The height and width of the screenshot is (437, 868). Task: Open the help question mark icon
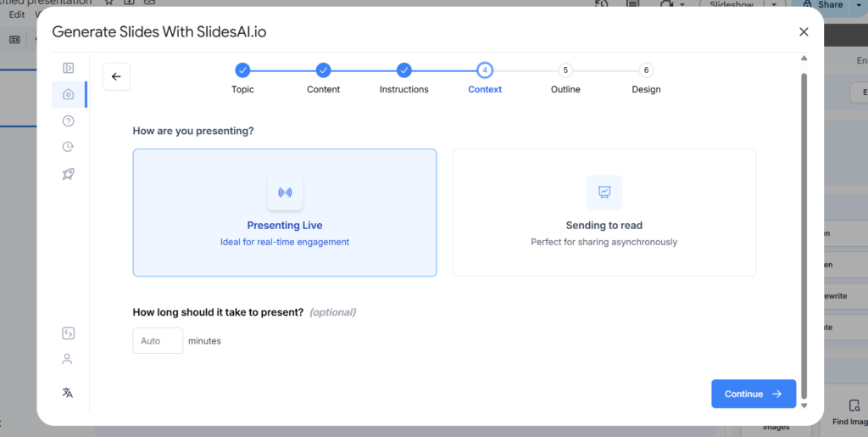click(x=69, y=120)
